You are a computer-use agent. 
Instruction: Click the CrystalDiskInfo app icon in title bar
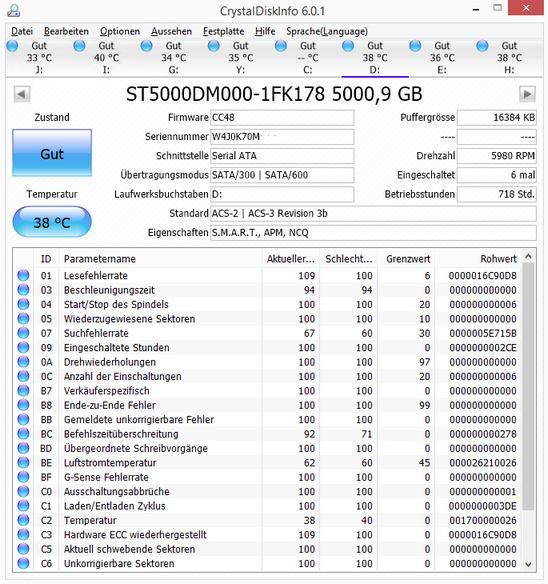point(13,10)
